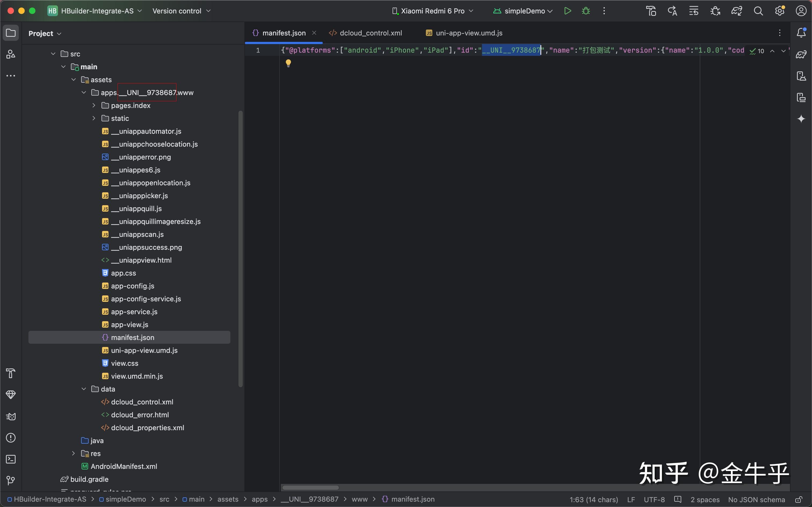
Task: Open the Xiaomi Redmi 6 Pro device dropdown
Action: click(433, 11)
